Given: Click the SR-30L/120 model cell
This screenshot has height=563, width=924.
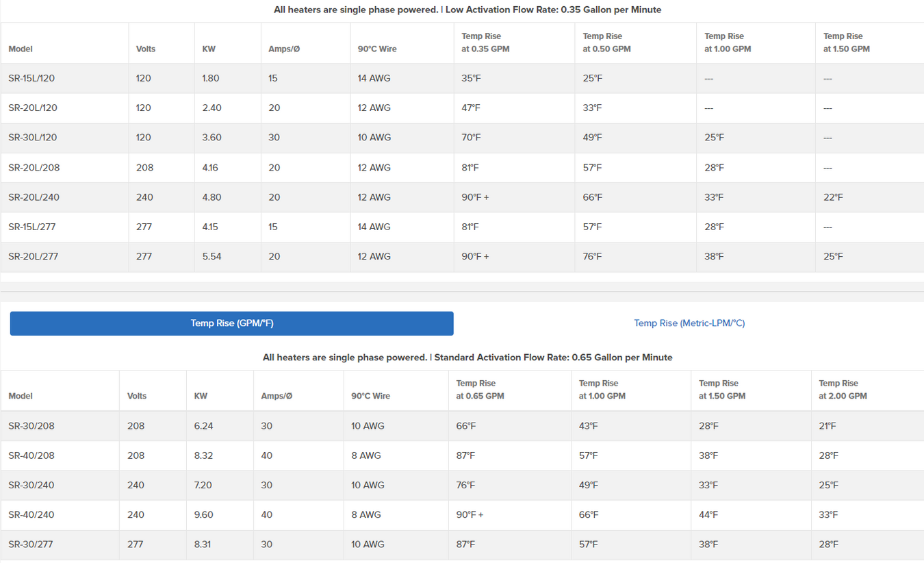Looking at the screenshot, I should (33, 138).
